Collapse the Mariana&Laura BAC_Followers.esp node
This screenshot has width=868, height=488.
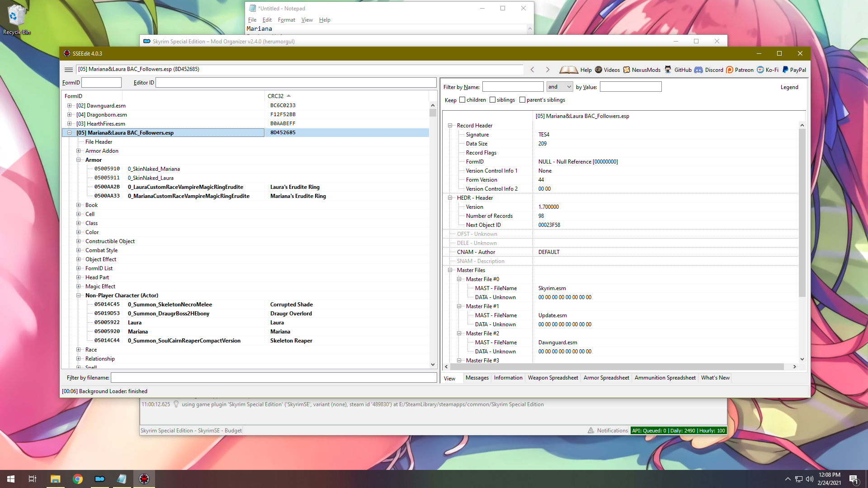tap(69, 133)
